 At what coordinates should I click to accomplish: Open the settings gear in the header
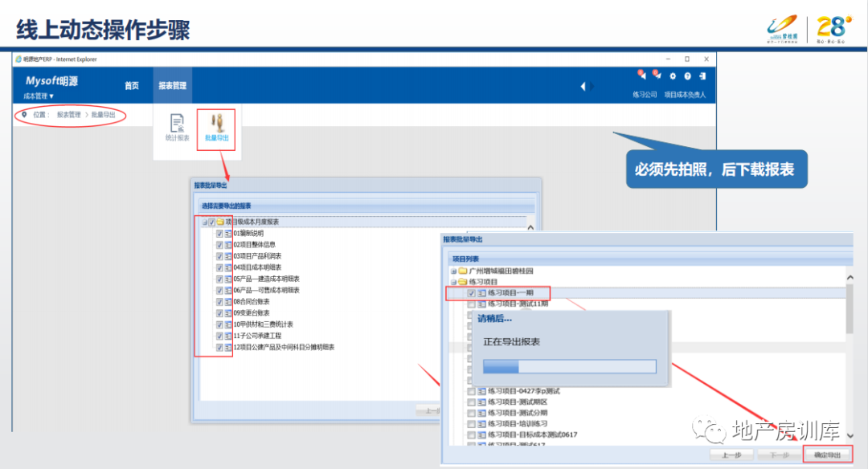(673, 76)
